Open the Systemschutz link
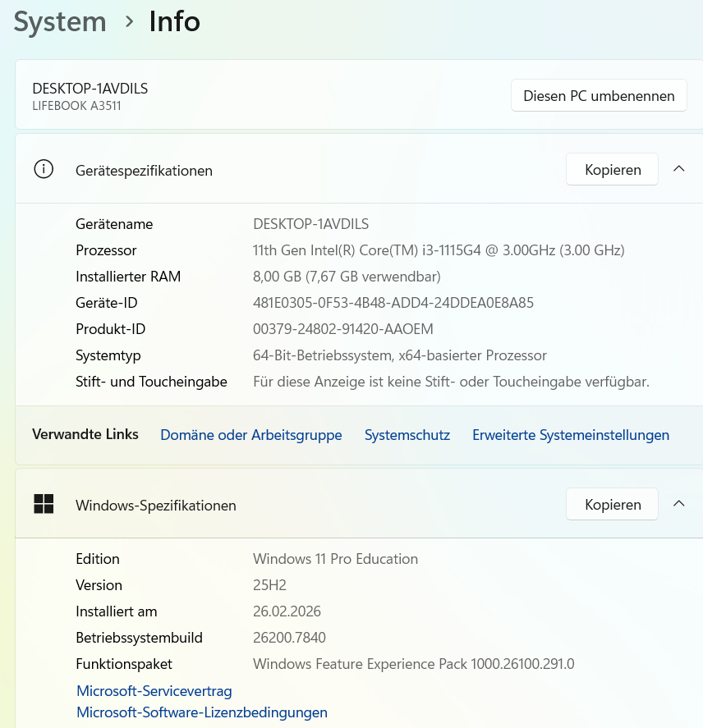 (x=407, y=435)
